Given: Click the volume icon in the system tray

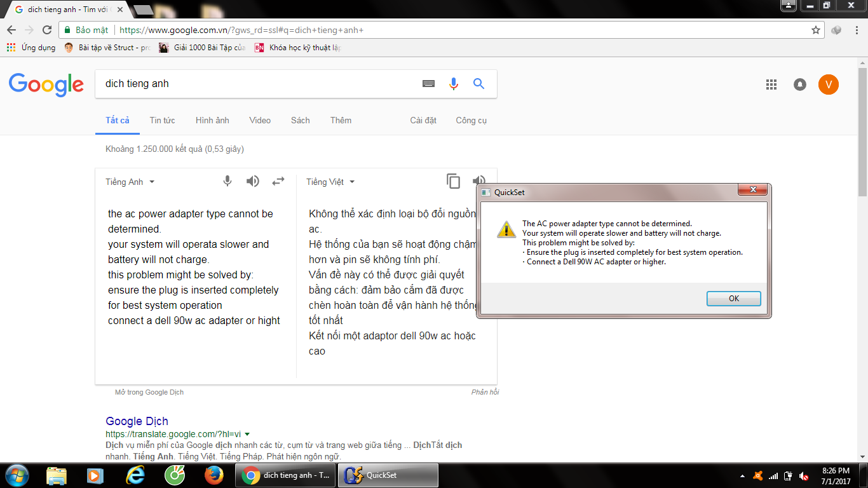Looking at the screenshot, I should 804,476.
